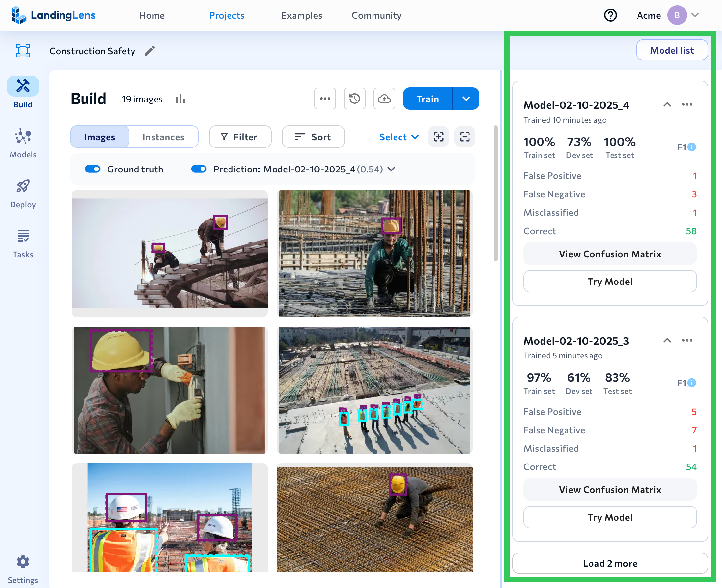Click the image gallery vertical scrollbar
The image size is (722, 588).
point(495,193)
